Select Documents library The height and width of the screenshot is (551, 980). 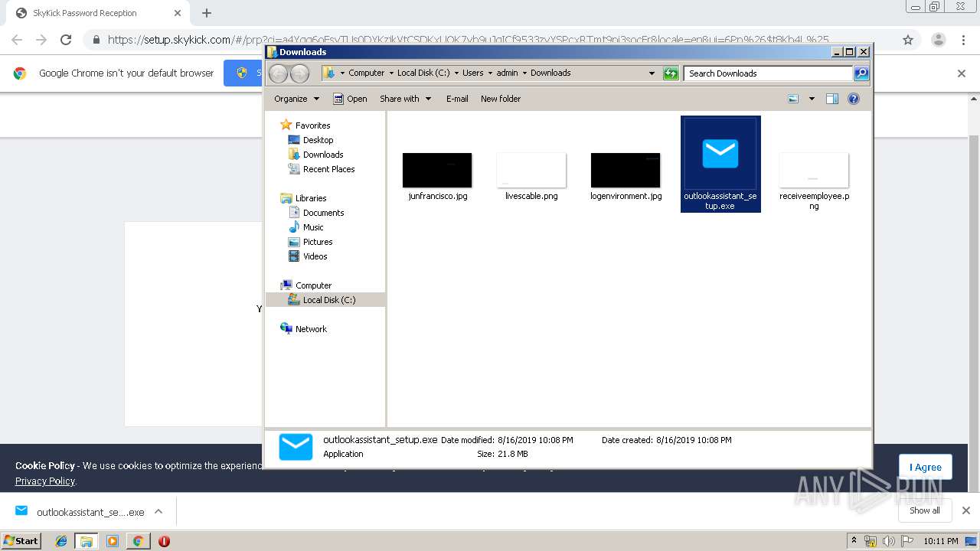(x=316, y=213)
